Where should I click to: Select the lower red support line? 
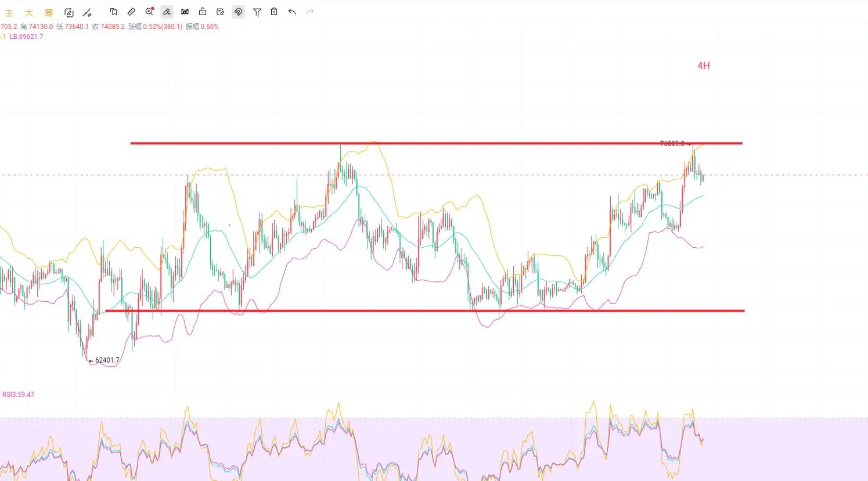coord(424,311)
